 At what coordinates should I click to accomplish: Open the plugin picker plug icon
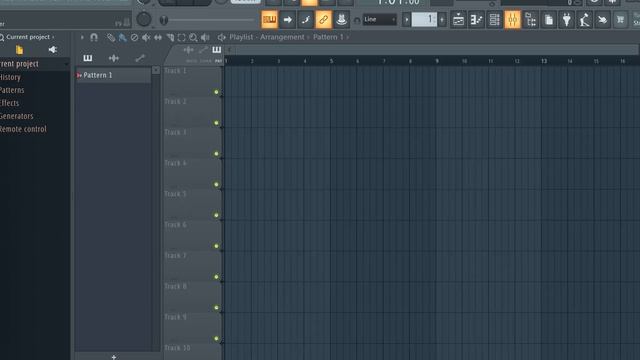(567, 20)
